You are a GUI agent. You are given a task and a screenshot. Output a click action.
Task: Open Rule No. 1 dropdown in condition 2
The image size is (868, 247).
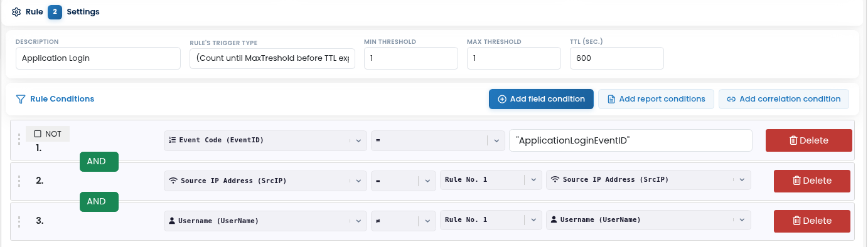tap(491, 181)
